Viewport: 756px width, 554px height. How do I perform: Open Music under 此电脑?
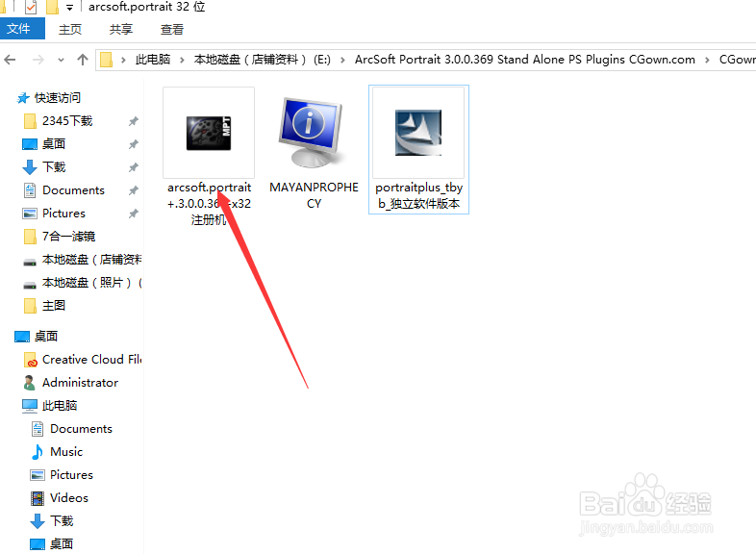point(66,452)
